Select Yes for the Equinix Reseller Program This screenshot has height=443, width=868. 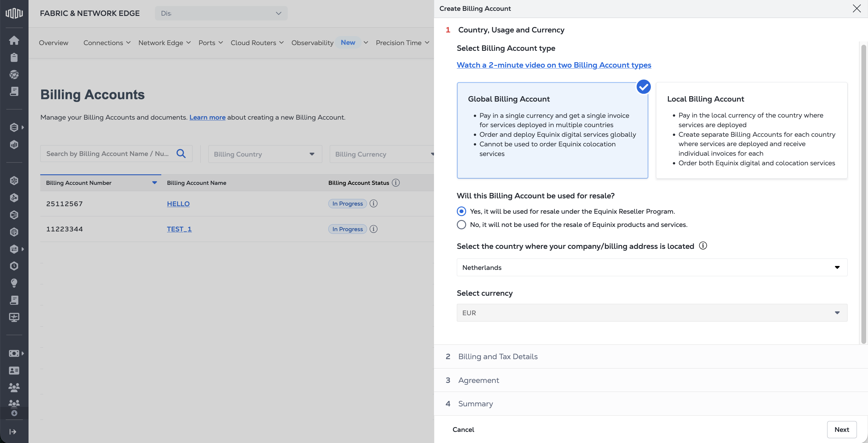point(461,211)
